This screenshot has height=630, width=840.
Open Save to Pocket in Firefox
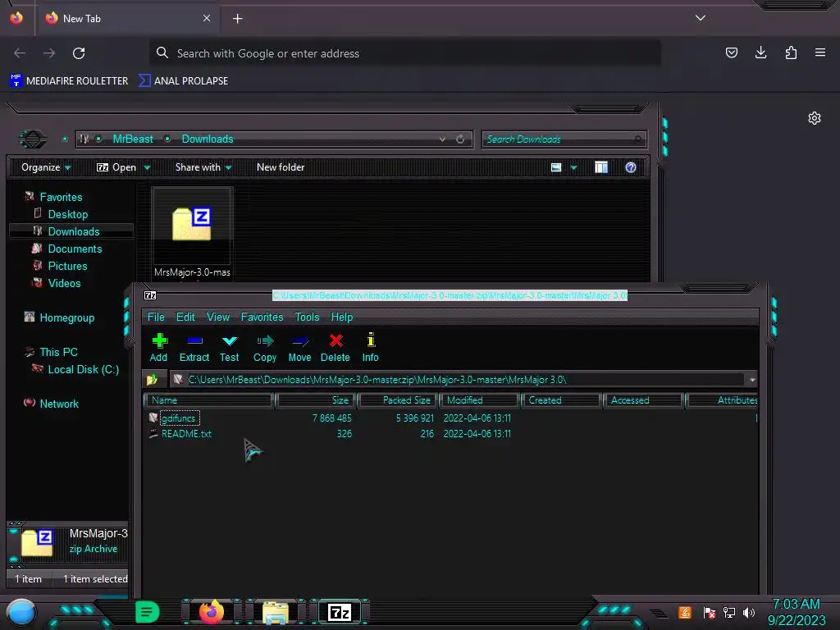(x=731, y=52)
